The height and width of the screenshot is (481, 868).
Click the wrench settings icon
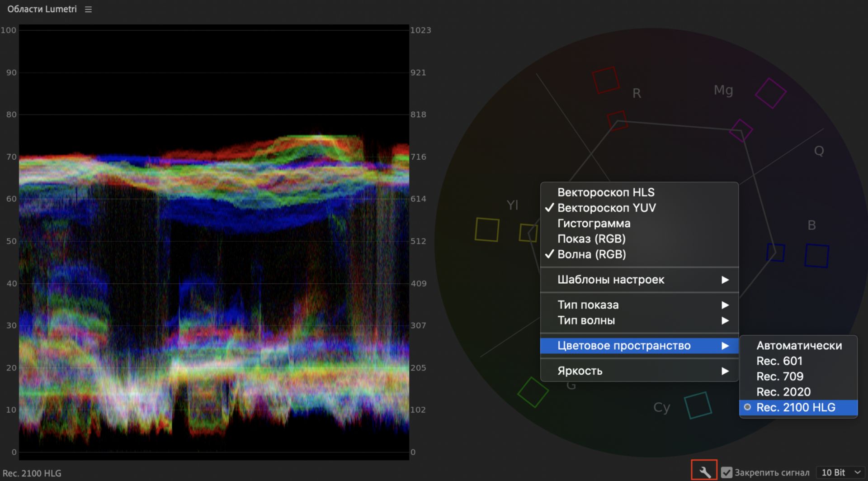tap(704, 471)
